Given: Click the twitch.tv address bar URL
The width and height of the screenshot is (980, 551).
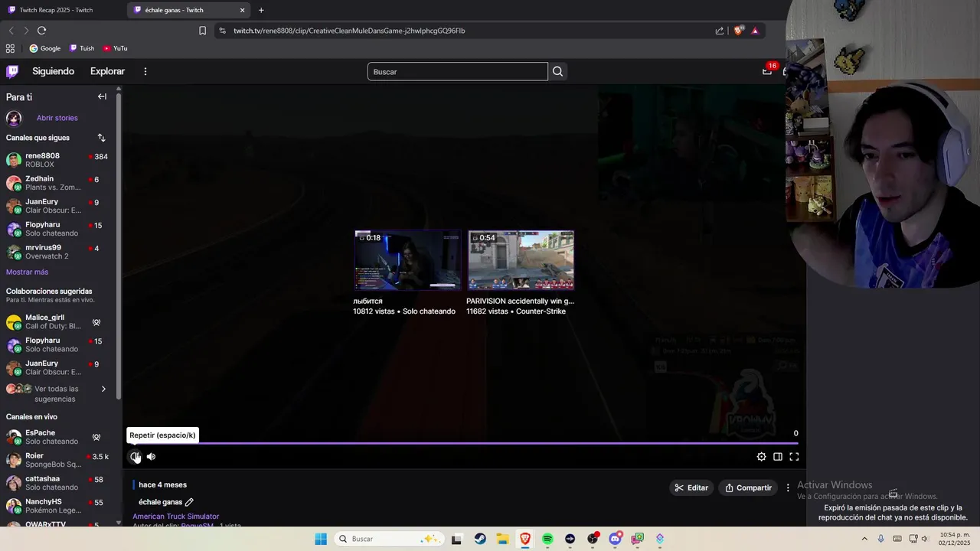Looking at the screenshot, I should pyautogui.click(x=349, y=31).
